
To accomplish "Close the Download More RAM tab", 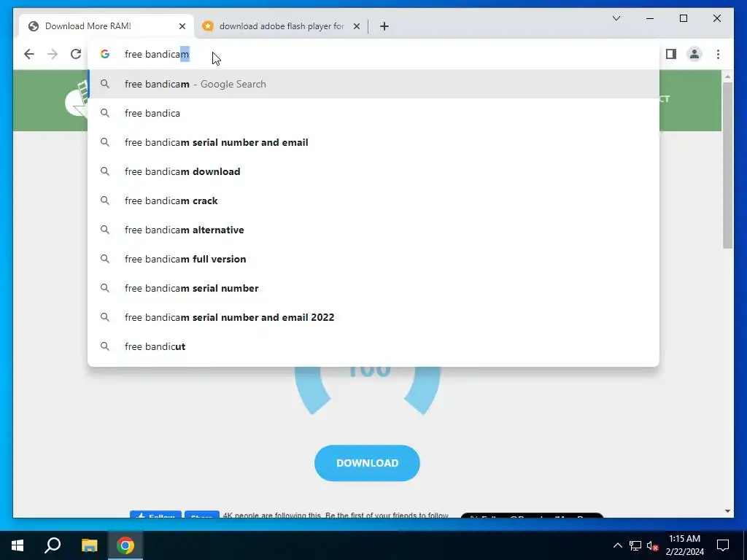I will [x=182, y=26].
